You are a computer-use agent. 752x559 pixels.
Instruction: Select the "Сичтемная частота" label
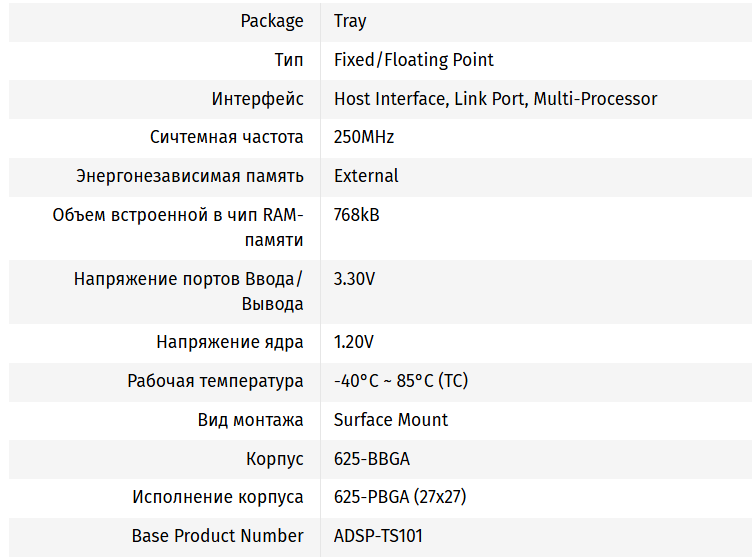coord(227,137)
